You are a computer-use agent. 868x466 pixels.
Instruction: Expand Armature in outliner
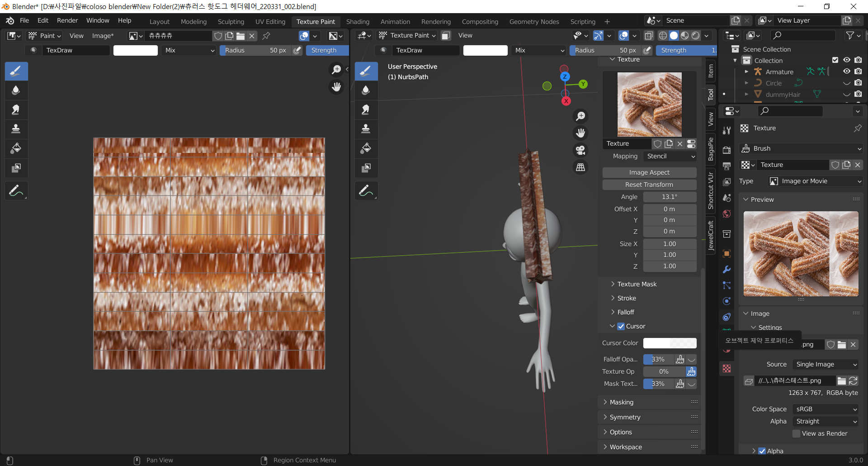746,71
